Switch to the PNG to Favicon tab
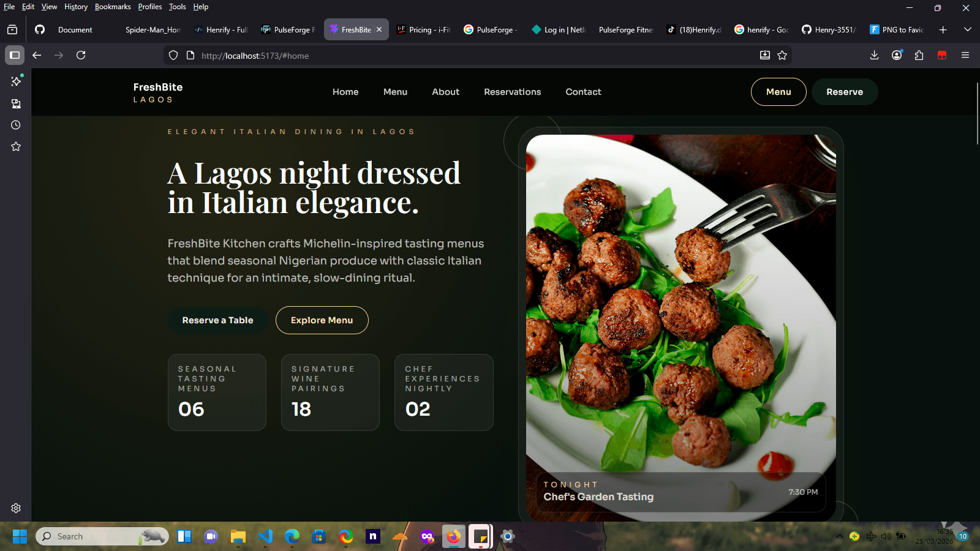Screen dimensions: 980x551 897,29
